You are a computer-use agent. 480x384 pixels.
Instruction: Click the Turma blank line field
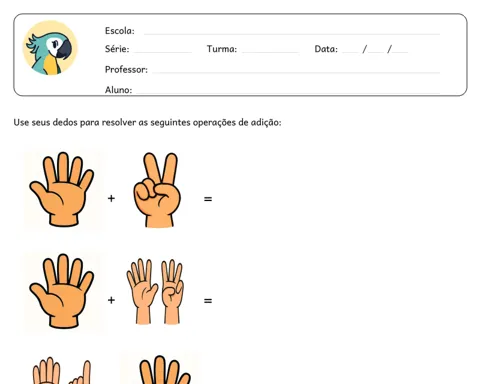tap(270, 52)
